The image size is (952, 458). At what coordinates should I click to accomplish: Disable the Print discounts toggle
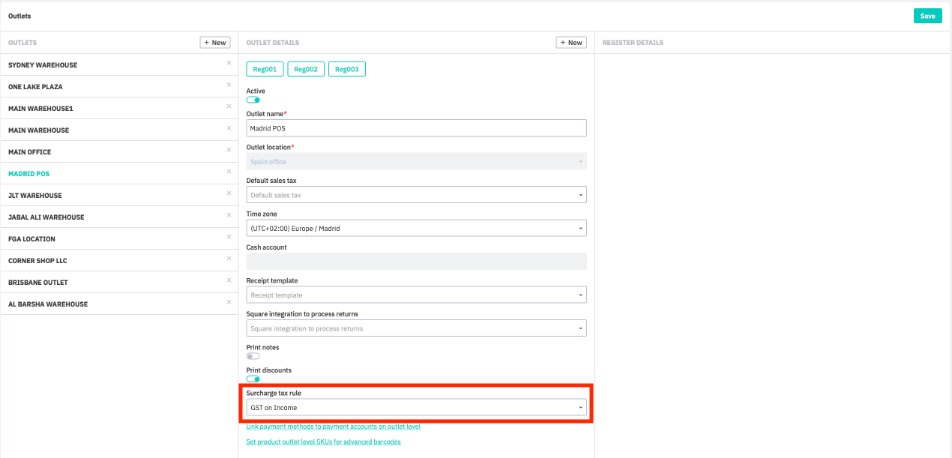253,379
